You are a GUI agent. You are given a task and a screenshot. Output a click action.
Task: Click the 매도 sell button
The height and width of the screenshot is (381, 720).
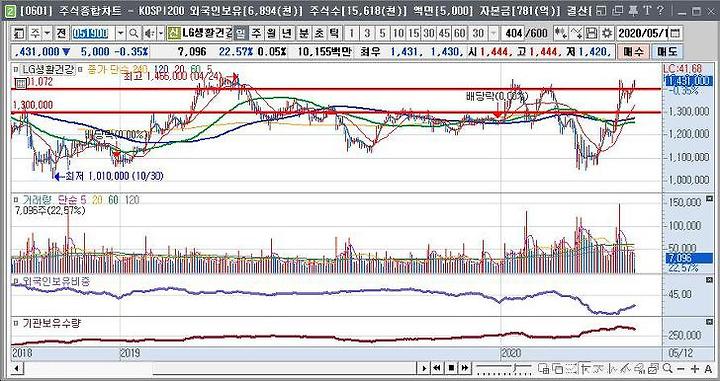click(667, 51)
